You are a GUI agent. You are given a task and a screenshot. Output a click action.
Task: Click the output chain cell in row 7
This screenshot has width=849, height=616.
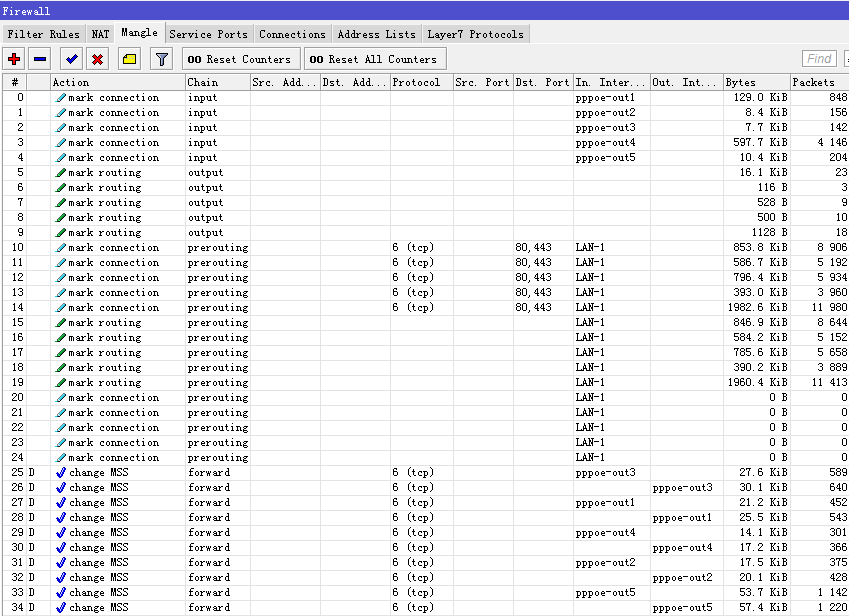click(x=205, y=202)
